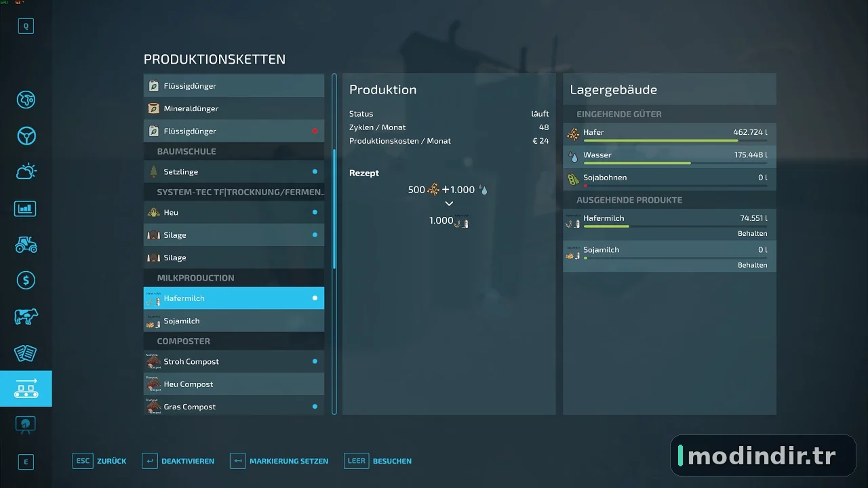Click the recipe down chevron arrow
The width and height of the screenshot is (868, 488).
click(x=449, y=204)
